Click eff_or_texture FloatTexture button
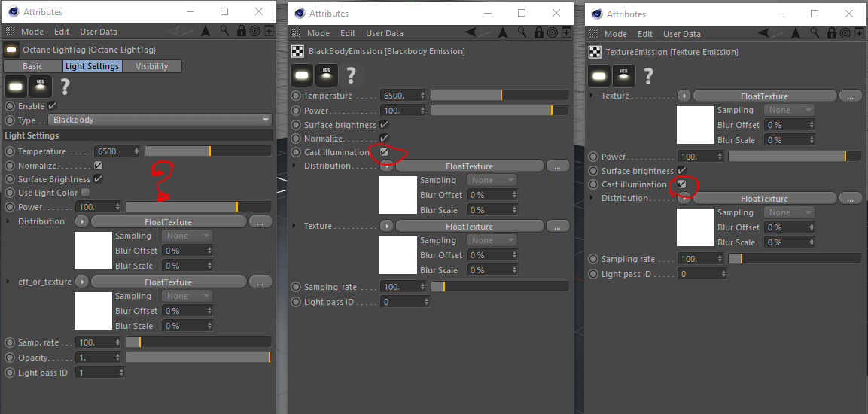The width and height of the screenshot is (868, 414). point(169,282)
